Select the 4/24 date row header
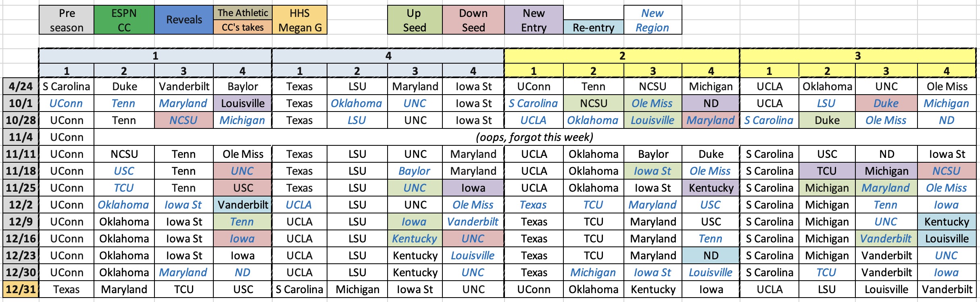 point(21,87)
